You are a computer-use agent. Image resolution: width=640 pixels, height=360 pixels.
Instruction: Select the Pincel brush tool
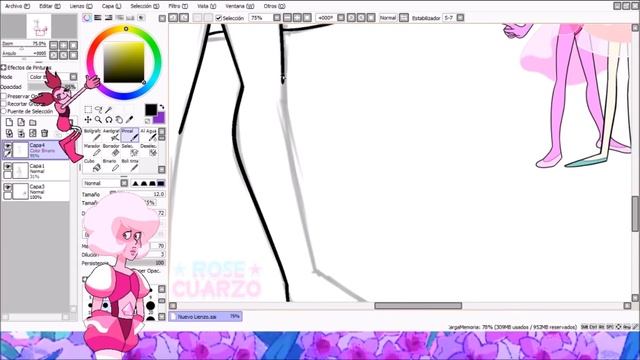click(x=130, y=135)
